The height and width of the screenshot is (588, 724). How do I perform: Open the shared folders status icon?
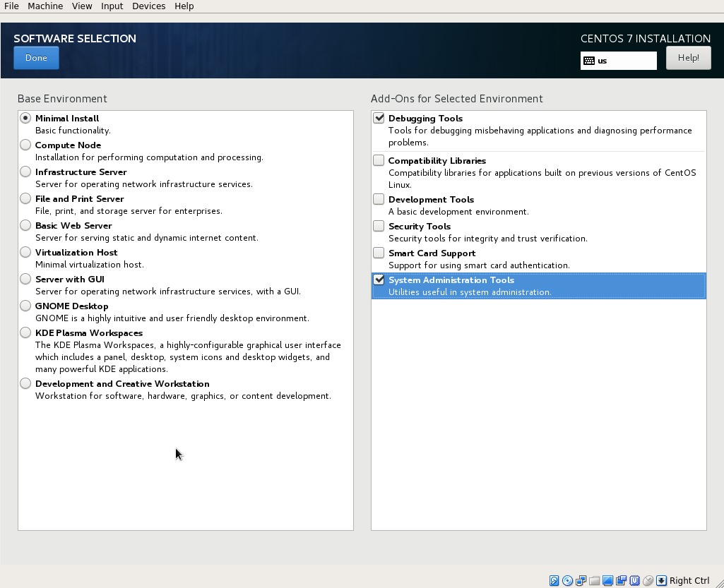[x=595, y=580]
